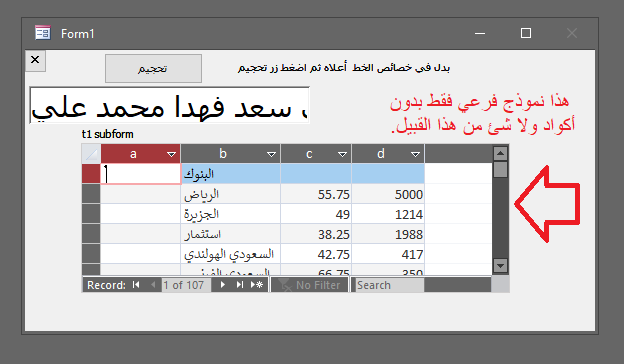The width and height of the screenshot is (624, 364).
Task: Open the column a filter dropdown arrow
Action: [x=172, y=154]
